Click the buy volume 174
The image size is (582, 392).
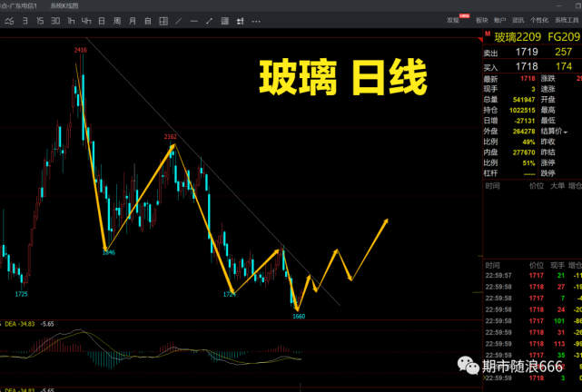[x=564, y=66]
